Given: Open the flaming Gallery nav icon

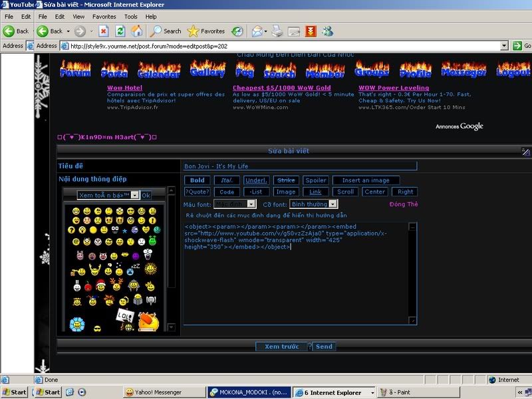Looking at the screenshot, I should (207, 69).
